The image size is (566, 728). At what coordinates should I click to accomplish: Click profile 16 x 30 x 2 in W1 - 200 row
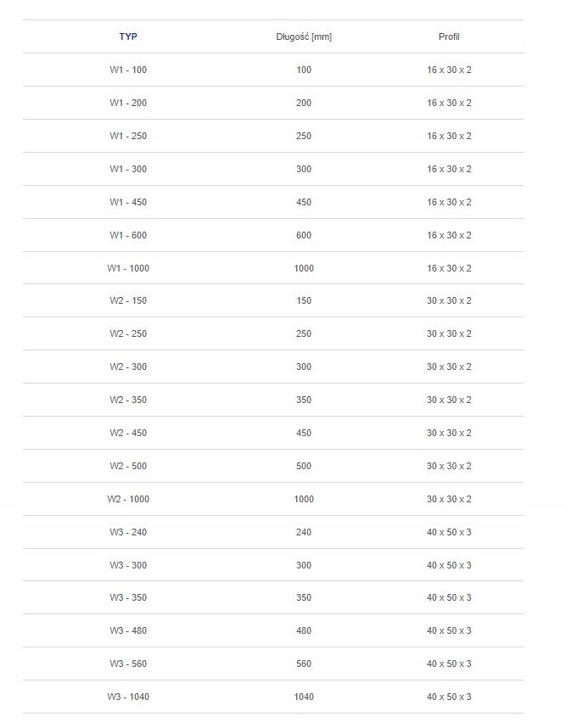coord(449,103)
